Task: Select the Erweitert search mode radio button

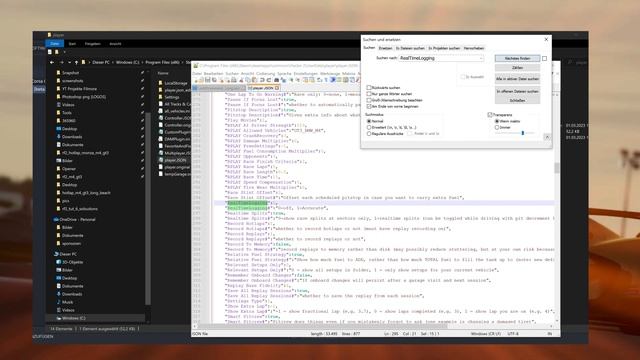Action: point(369,127)
